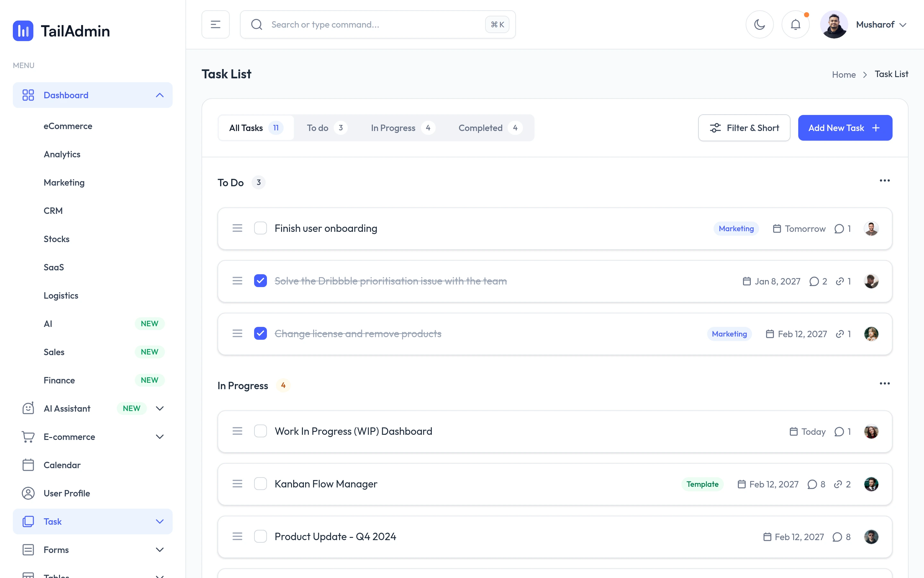Open Marketing dashboard menu item
This screenshot has height=578, width=924.
point(64,183)
